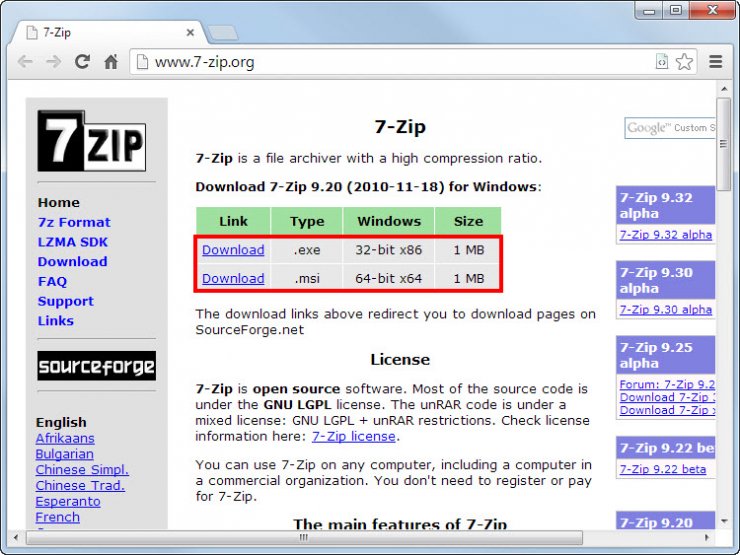Switch language to Chinese Trad.
The width and height of the screenshot is (740, 555).
[80, 486]
